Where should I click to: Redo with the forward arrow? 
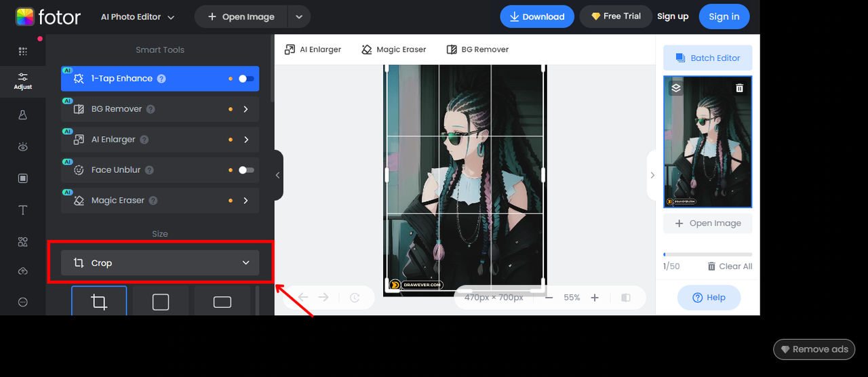(324, 298)
